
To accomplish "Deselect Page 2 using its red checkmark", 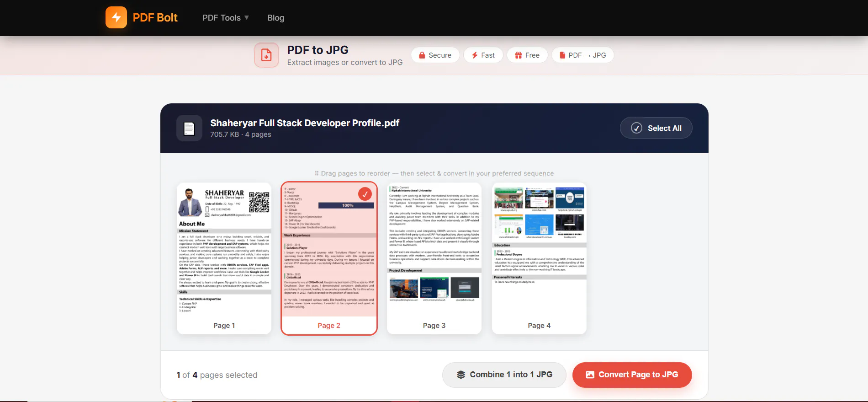I will point(365,194).
